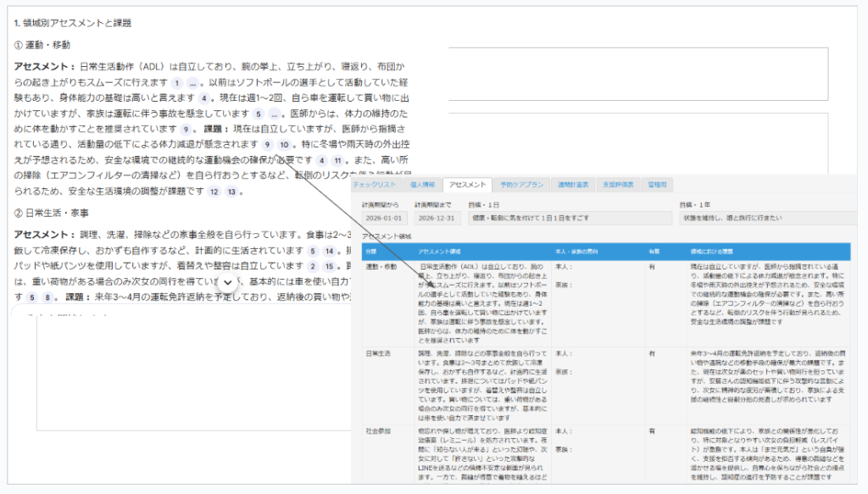Viewport: 868px width, 494px height.
Task: Click citation badge 12
Action: point(214,192)
